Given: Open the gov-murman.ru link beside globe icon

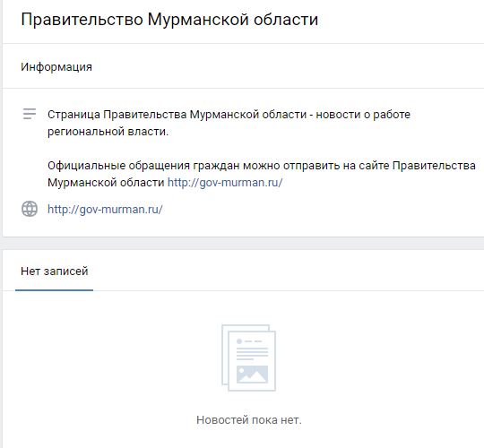Looking at the screenshot, I should (105, 209).
